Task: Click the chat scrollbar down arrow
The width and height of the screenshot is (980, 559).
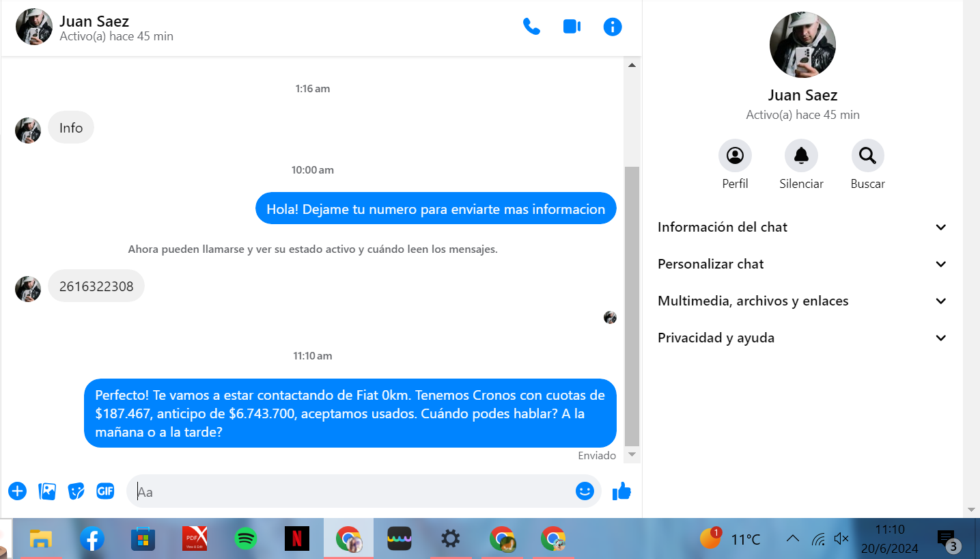Action: [x=632, y=454]
